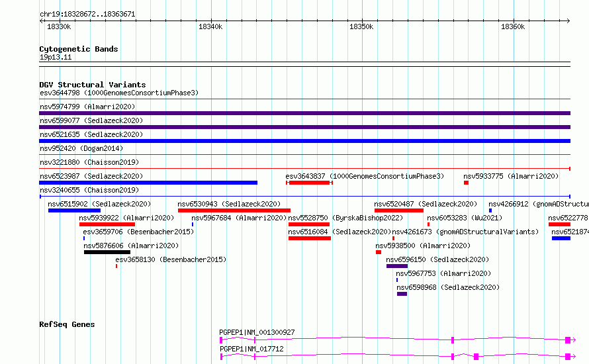Screen dimensions: 589x364
Task: Click the red bar of nsv5528750 (ByrskaBishop2022)
Action: (x=309, y=224)
